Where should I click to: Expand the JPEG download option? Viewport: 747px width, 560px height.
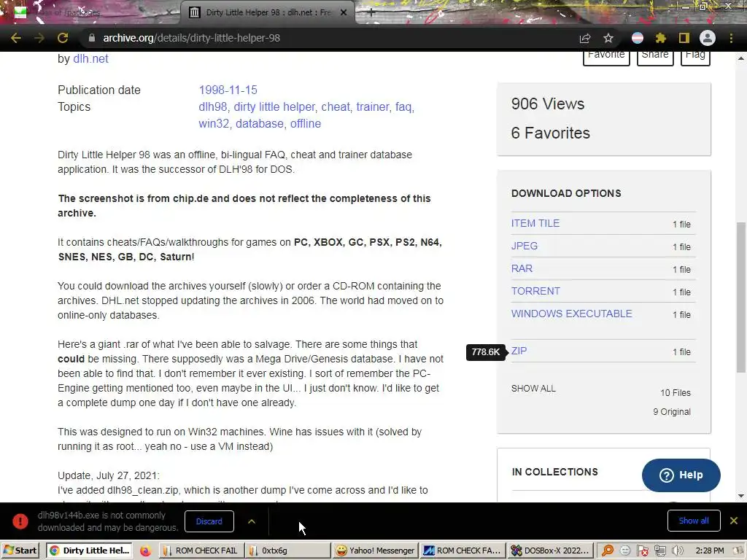[524, 246]
